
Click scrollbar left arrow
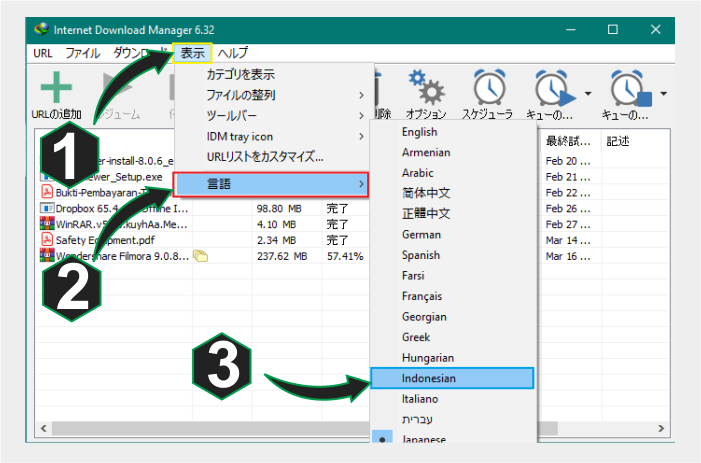(x=43, y=428)
